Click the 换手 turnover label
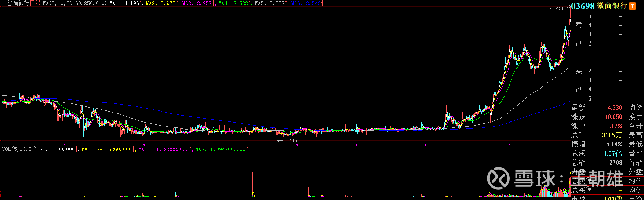Image resolution: width=644 pixels, height=200 pixels. click(x=636, y=117)
